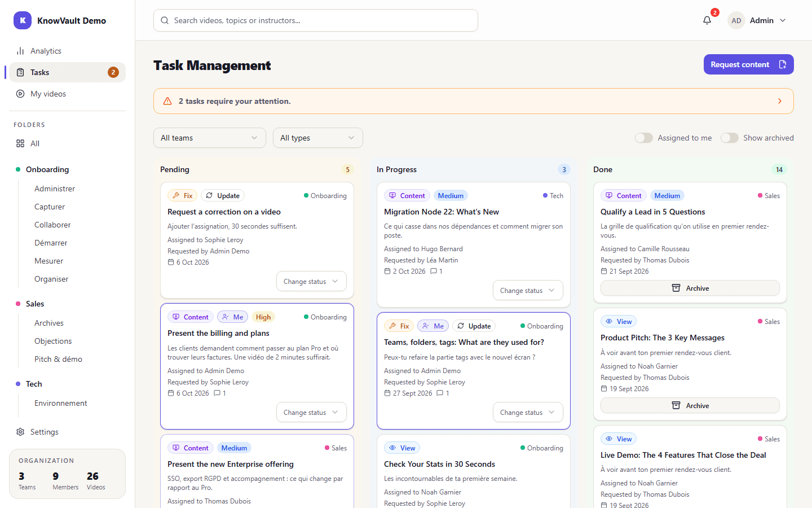This screenshot has width=812, height=508.
Task: Open the All teams dropdown
Action: tap(210, 138)
